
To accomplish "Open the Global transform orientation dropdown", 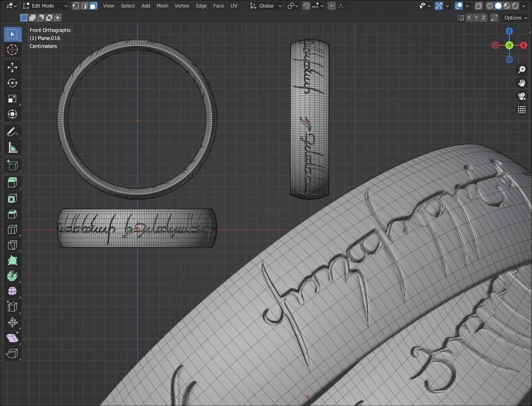I will tap(266, 6).
